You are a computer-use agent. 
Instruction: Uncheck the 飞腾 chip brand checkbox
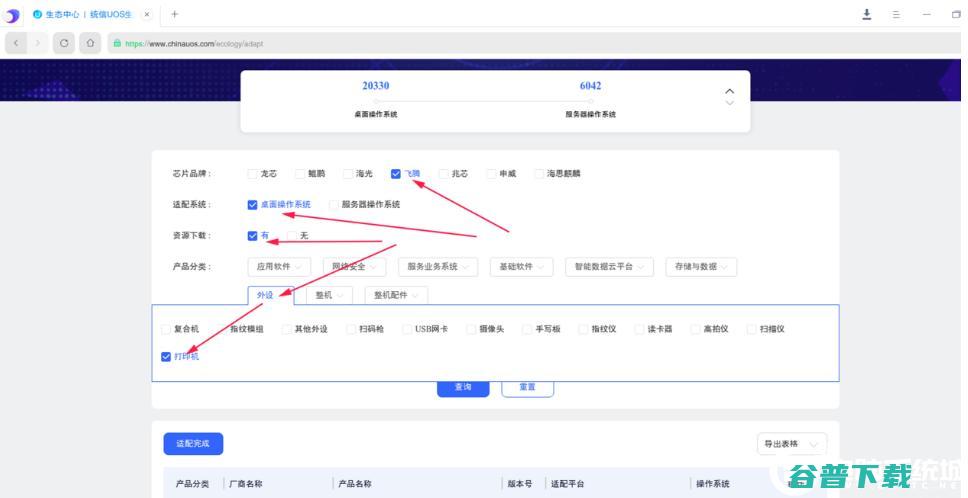[x=396, y=174]
